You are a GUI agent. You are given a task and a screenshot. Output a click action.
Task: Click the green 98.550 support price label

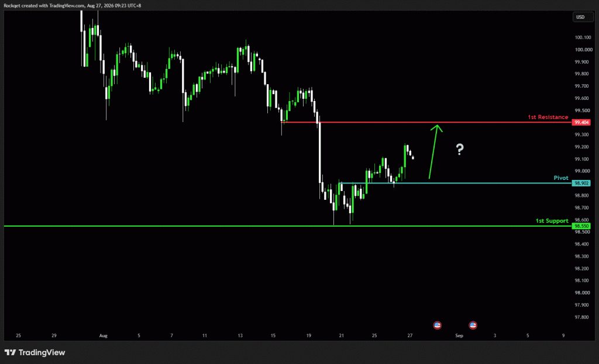pos(581,226)
